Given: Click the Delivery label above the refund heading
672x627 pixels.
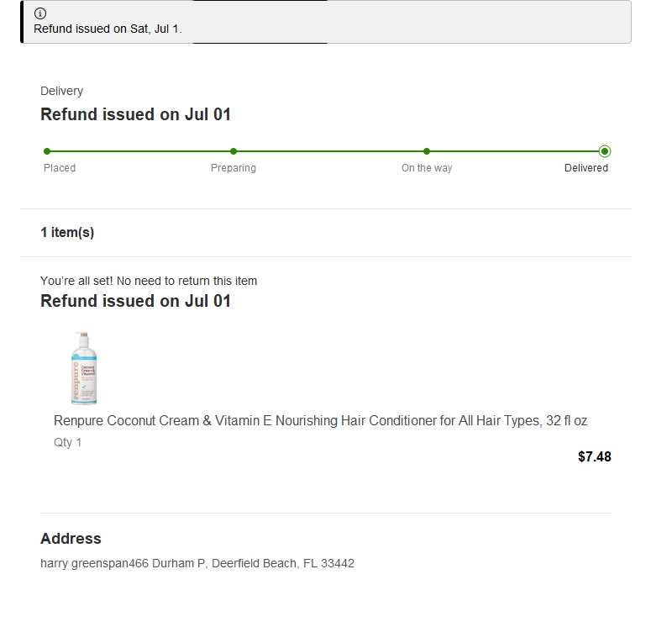Looking at the screenshot, I should (x=61, y=91).
